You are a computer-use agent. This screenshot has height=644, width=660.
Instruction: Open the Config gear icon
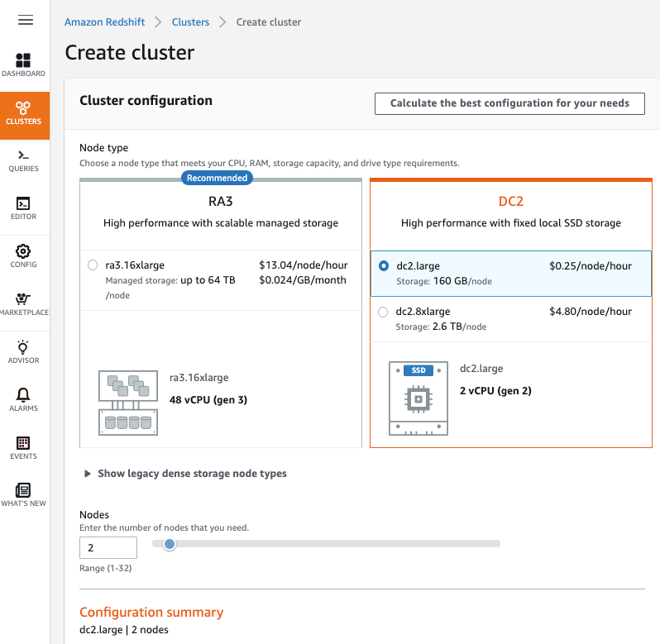click(x=23, y=251)
